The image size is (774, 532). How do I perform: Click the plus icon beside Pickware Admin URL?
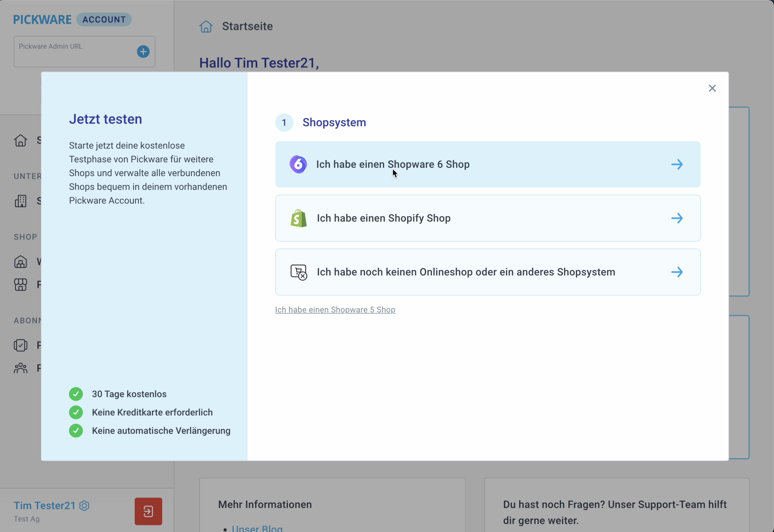coord(143,51)
